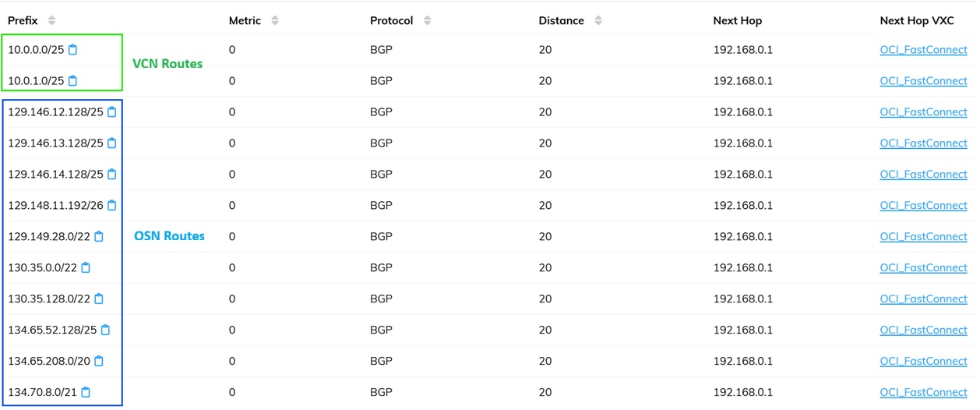Copy the 130.35.128.0/22 prefix
The height and width of the screenshot is (410, 980).
[x=99, y=299]
